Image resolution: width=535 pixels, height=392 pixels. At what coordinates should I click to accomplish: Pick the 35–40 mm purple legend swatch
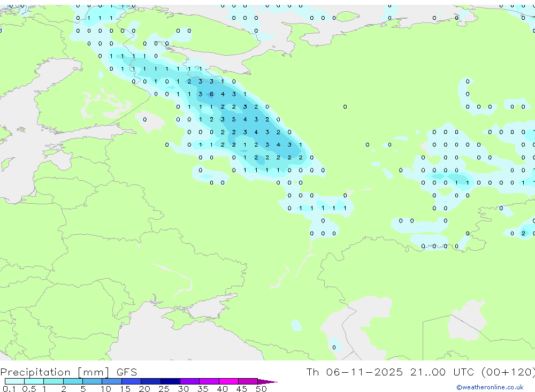click(x=209, y=381)
